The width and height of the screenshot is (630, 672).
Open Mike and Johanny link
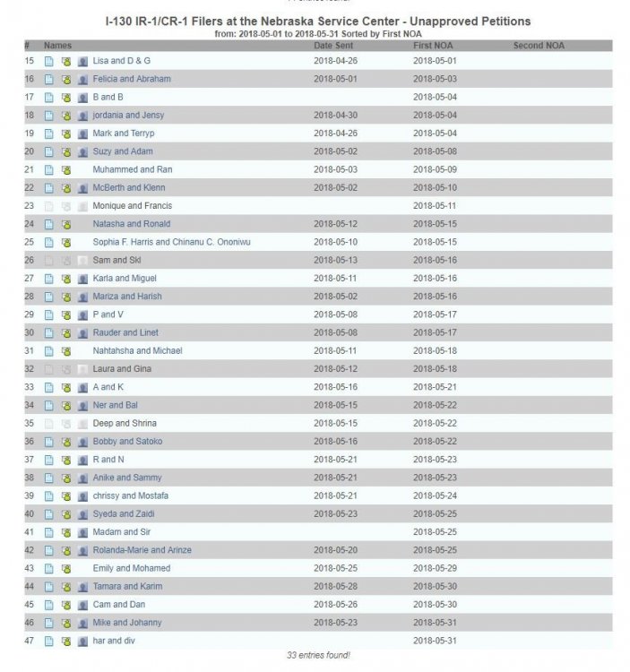pyautogui.click(x=127, y=623)
